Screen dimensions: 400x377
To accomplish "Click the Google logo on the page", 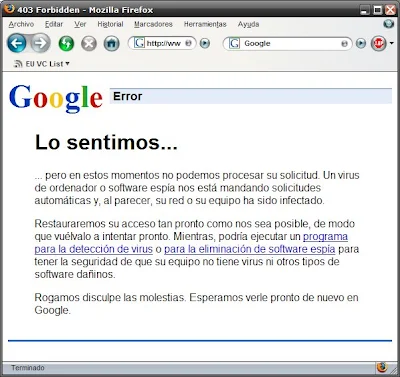I will [x=56, y=98].
